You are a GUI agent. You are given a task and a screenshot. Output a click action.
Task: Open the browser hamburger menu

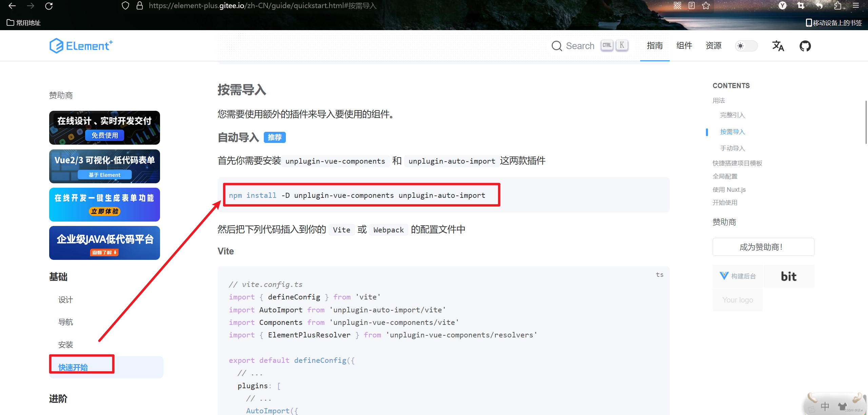click(x=856, y=5)
